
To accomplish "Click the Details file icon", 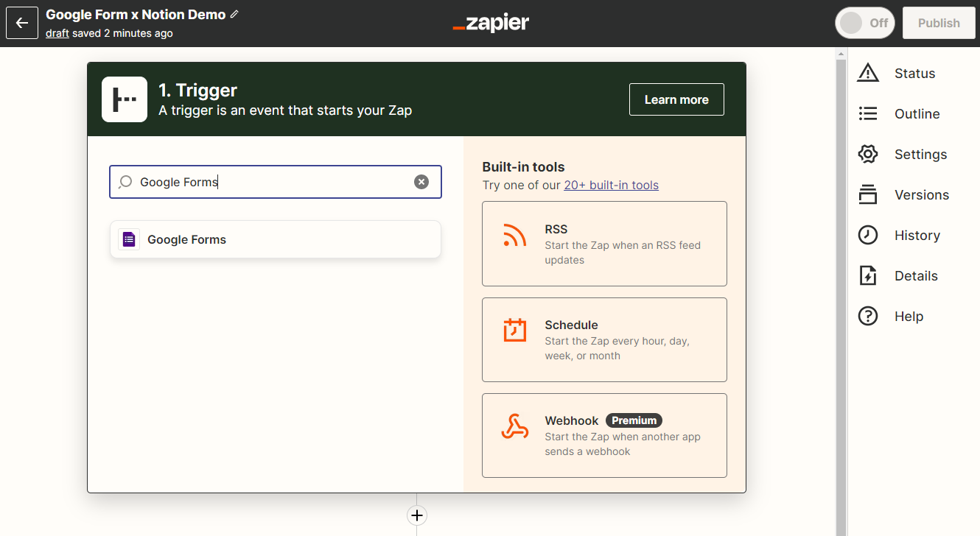I will click(x=868, y=275).
